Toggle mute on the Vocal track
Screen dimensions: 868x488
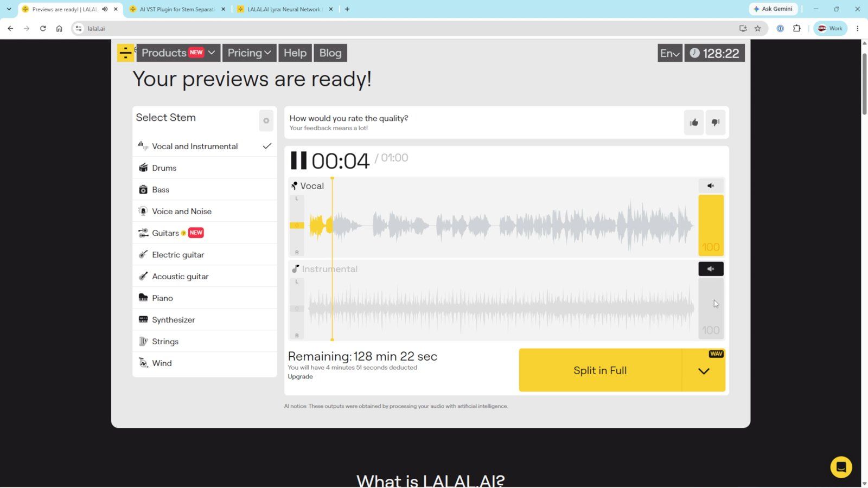(x=711, y=185)
